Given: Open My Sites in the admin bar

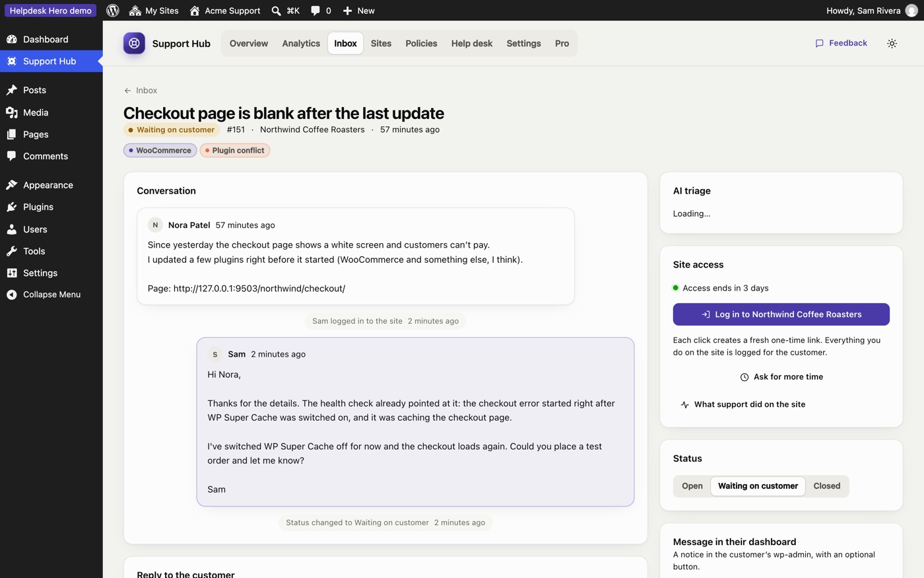Looking at the screenshot, I should (154, 11).
